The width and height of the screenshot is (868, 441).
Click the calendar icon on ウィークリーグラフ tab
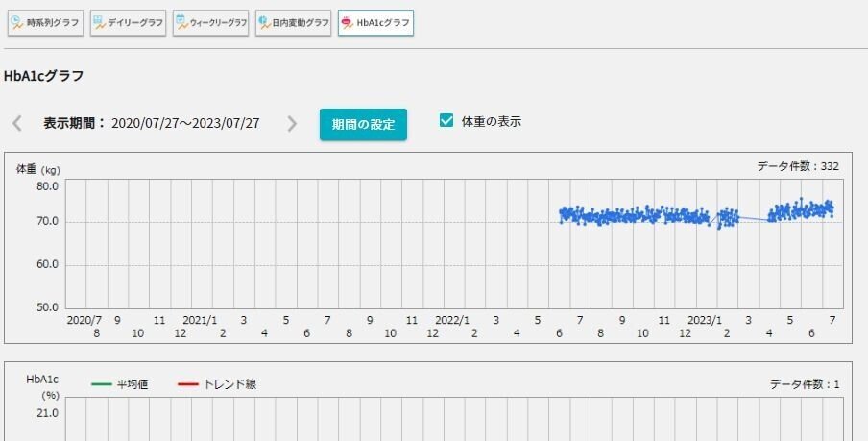click(182, 23)
